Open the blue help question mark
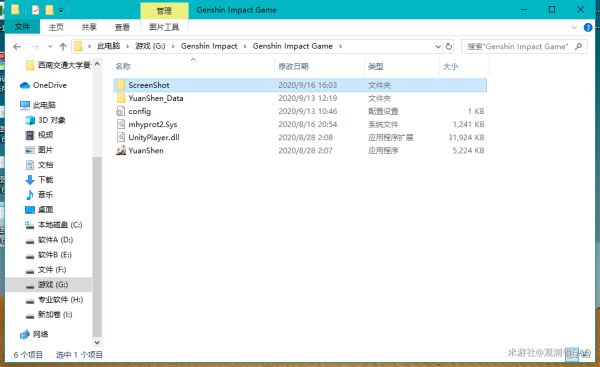600x367 pixels. click(x=588, y=28)
